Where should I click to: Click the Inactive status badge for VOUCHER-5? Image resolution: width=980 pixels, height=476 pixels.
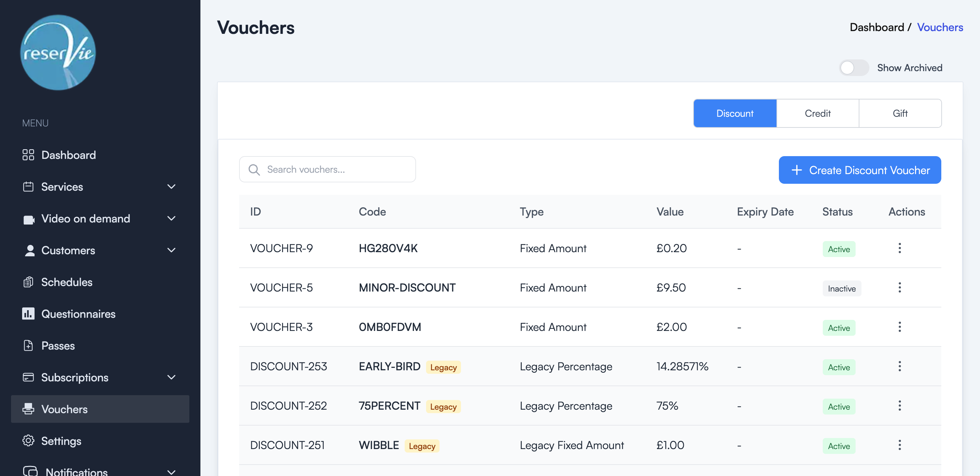click(x=841, y=288)
